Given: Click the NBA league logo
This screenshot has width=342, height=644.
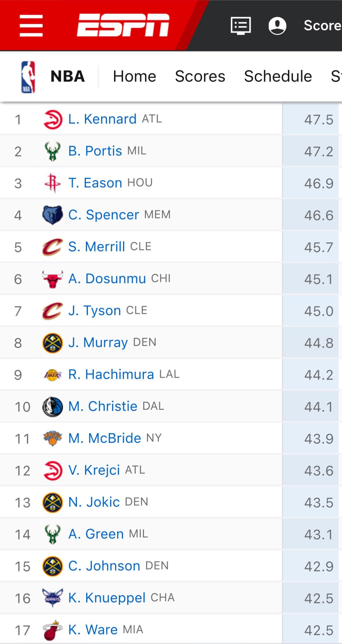Looking at the screenshot, I should [x=28, y=77].
